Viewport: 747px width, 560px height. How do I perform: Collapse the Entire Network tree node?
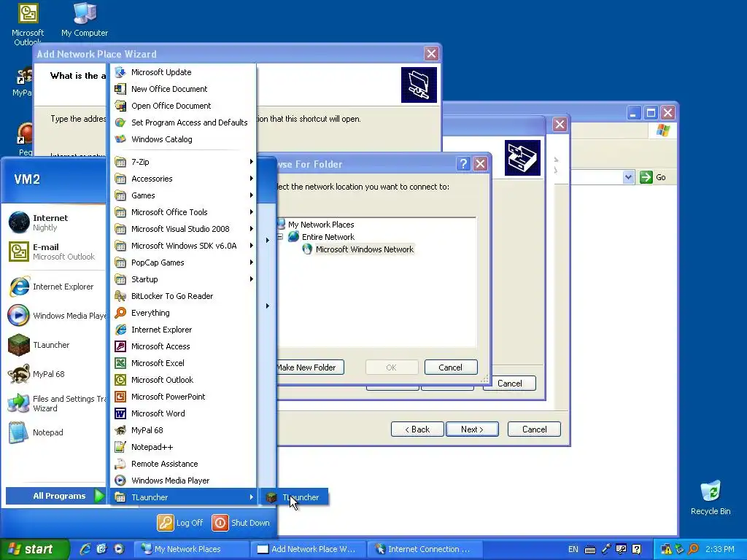tap(280, 237)
